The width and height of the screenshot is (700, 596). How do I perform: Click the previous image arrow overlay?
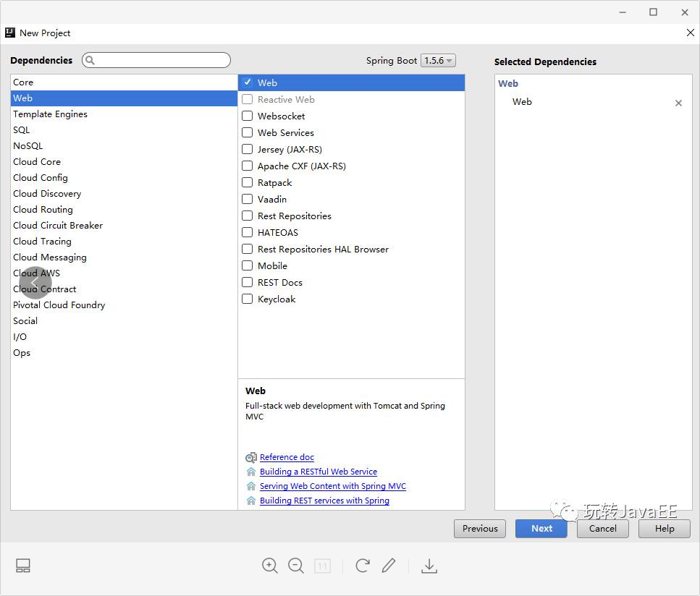35,282
